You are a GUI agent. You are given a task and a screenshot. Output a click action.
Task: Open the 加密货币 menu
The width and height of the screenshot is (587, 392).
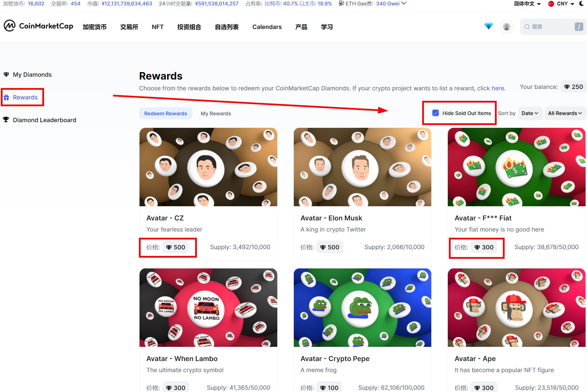(x=95, y=27)
